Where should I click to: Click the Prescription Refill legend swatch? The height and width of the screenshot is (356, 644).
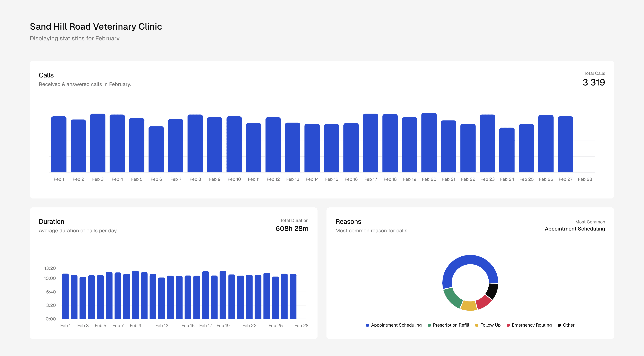point(429,325)
